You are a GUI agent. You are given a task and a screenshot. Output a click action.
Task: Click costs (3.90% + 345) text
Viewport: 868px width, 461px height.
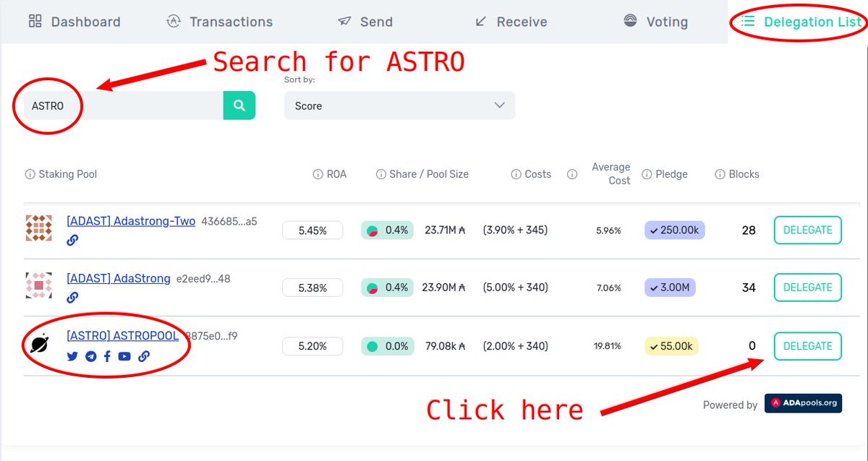tap(515, 231)
